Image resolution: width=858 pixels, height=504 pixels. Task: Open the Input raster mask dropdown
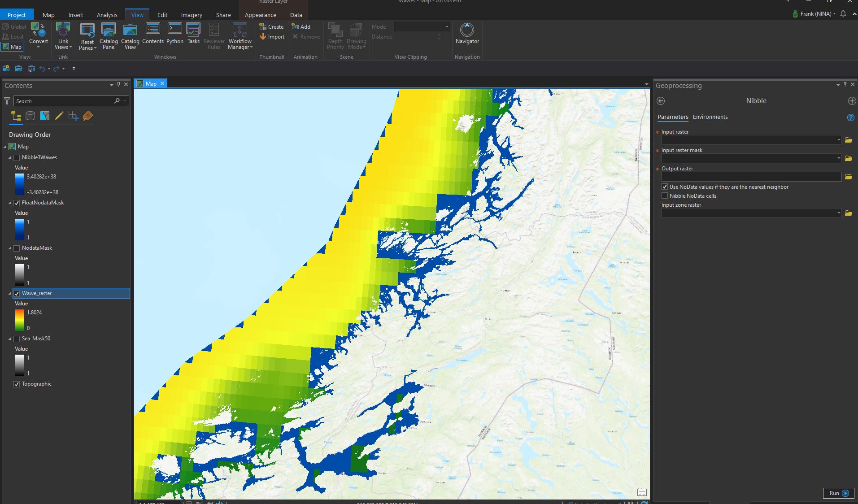(839, 158)
